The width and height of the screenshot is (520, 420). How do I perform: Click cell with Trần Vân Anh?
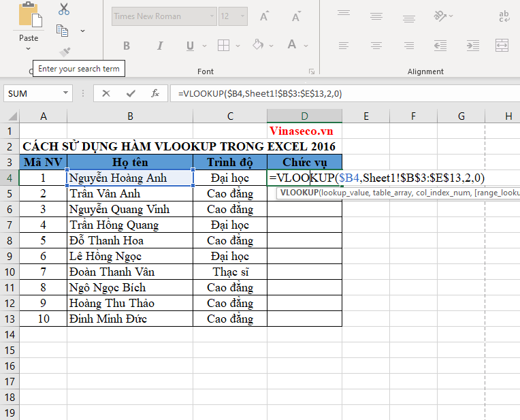(130, 193)
